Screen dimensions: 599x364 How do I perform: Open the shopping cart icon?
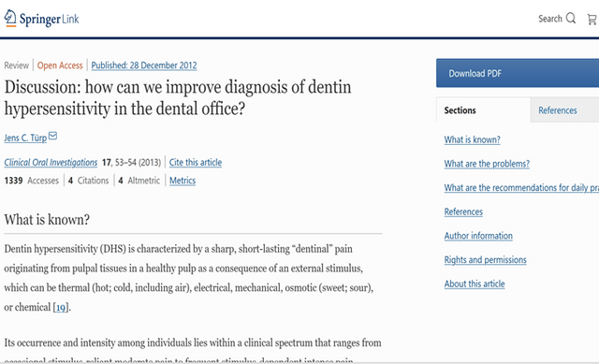tap(592, 19)
